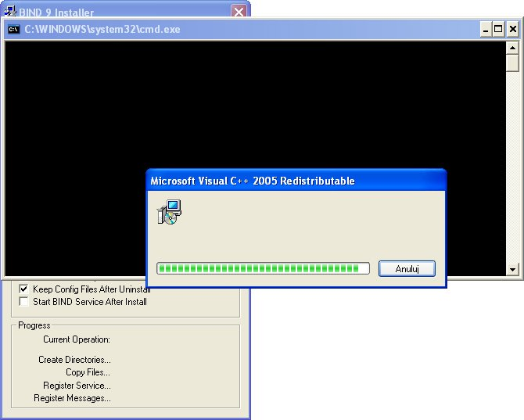Screen dimensions: 524x420
Task: Click the Register Messages... progress step
Action: [x=72, y=398]
